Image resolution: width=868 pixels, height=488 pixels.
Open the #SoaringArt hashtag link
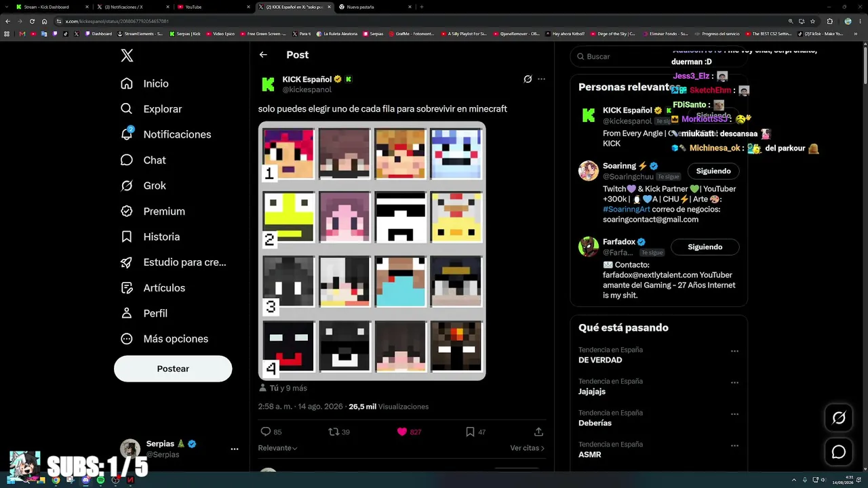[x=628, y=209]
